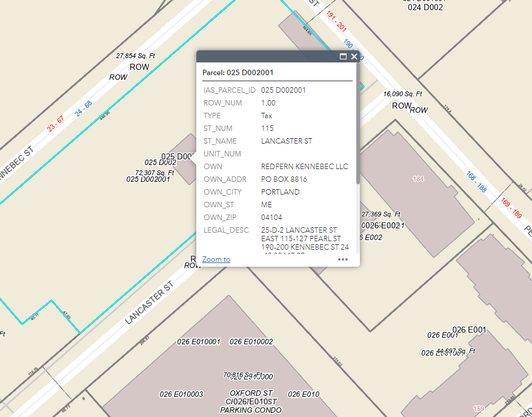Image resolution: width=532 pixels, height=417 pixels.
Task: Click the blue 168 - 188 address range
Action: (x=476, y=182)
